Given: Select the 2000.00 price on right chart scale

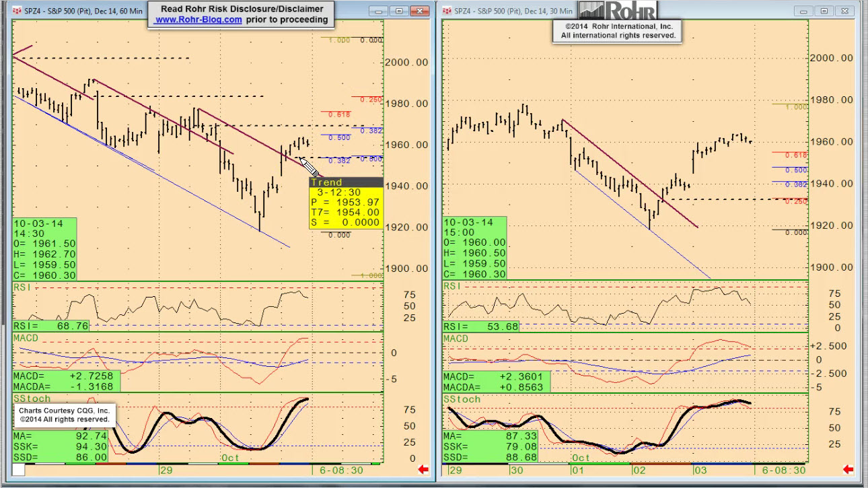Looking at the screenshot, I should click(831, 58).
